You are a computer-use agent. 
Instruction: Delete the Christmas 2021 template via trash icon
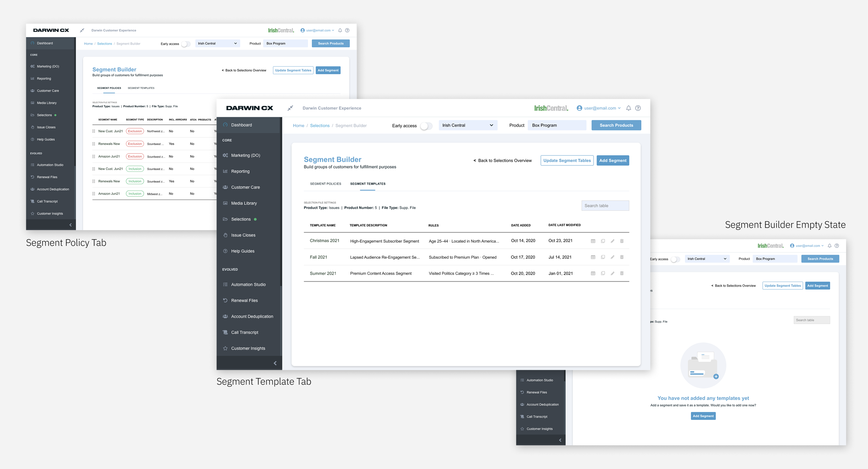[622, 241]
